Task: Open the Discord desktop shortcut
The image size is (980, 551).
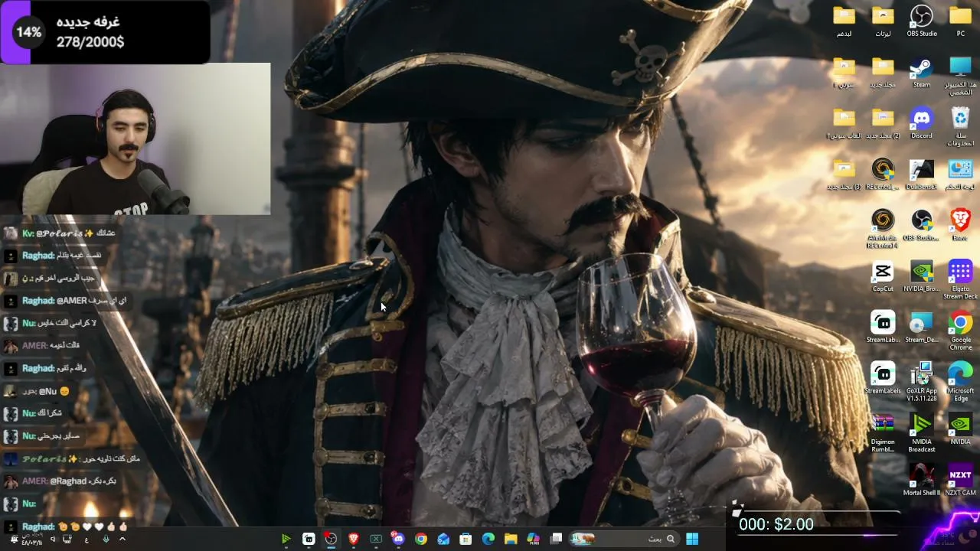Action: pos(921,122)
